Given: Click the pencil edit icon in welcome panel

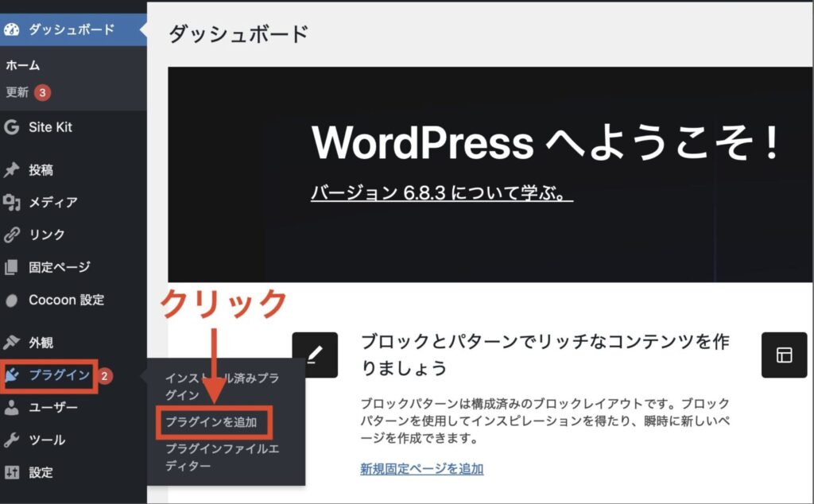Looking at the screenshot, I should (315, 355).
